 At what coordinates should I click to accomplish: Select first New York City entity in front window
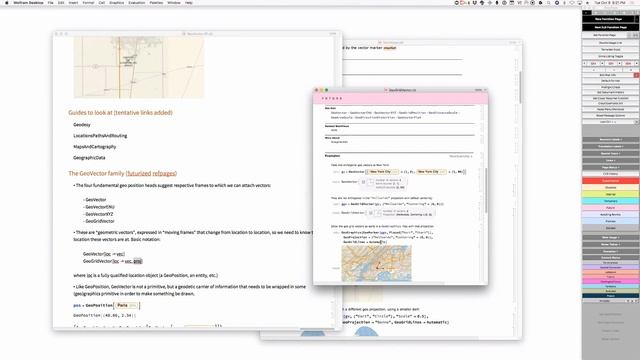click(x=382, y=172)
